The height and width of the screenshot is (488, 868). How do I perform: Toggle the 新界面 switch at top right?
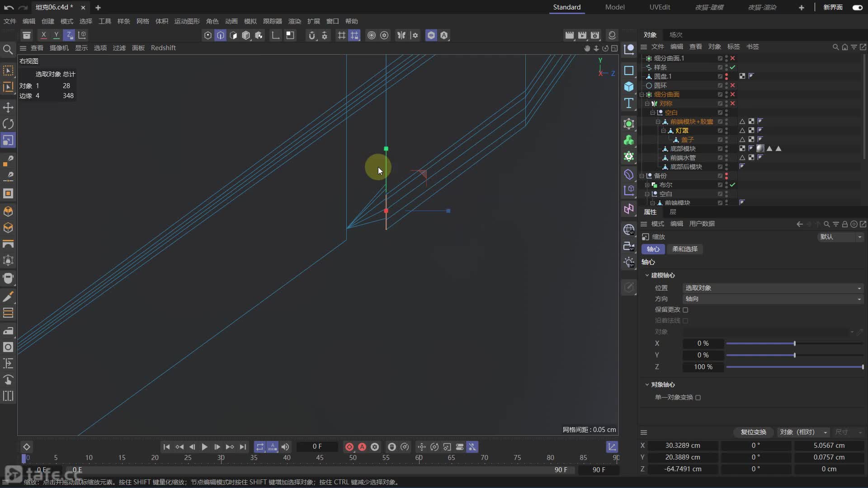(857, 7)
